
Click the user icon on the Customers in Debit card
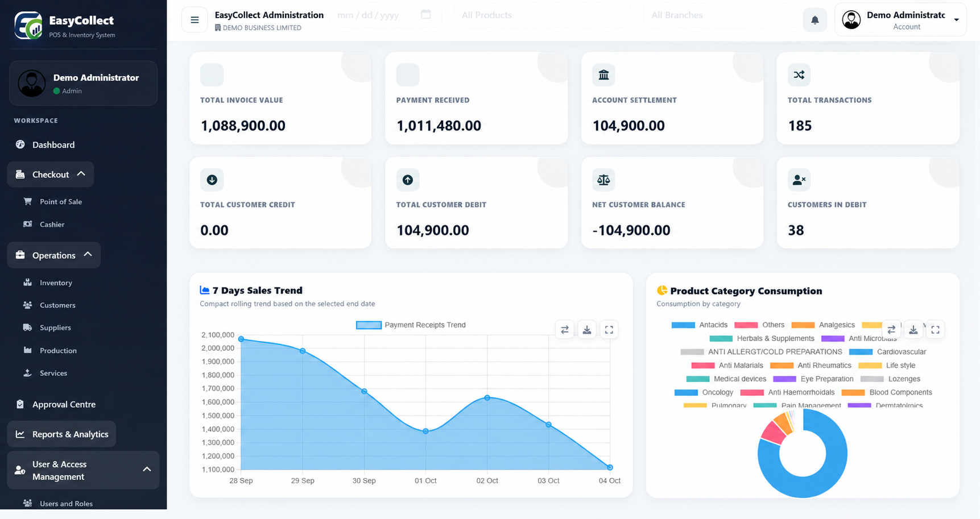click(x=799, y=180)
